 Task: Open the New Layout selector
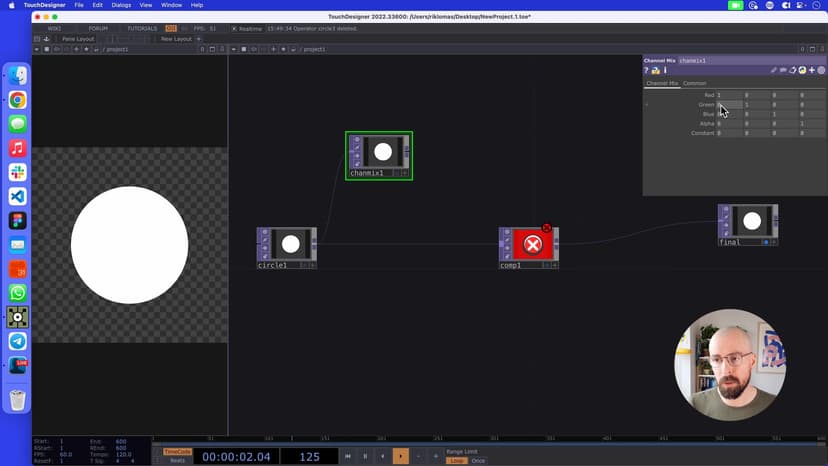coord(176,39)
